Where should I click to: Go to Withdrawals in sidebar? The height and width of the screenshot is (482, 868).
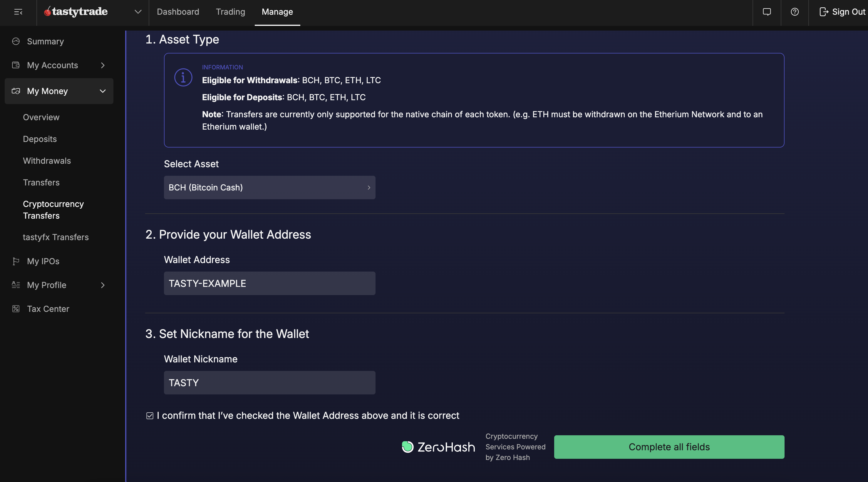point(47,161)
